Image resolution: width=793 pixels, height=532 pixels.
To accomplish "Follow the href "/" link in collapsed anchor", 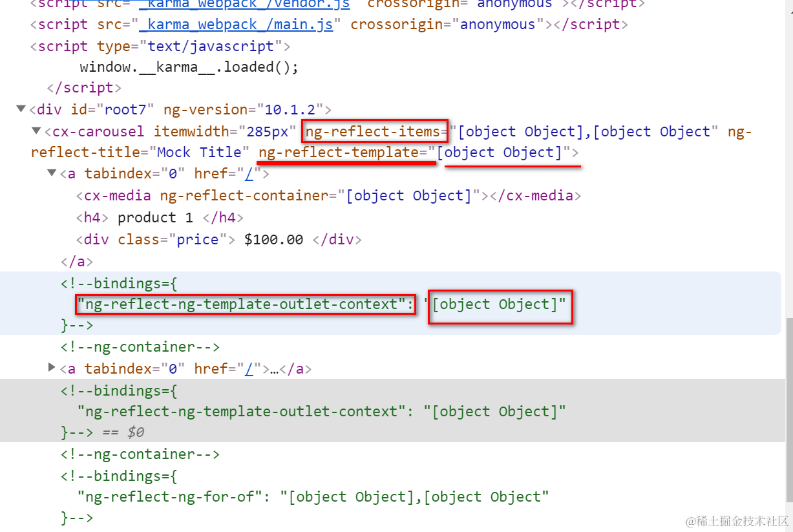I will pyautogui.click(x=249, y=369).
